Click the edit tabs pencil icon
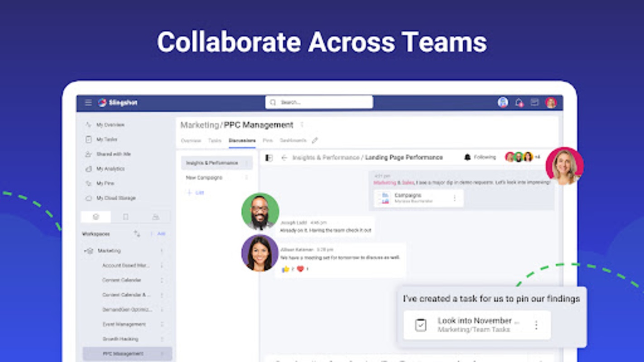Screen dimensions: 644x362 (x=315, y=141)
